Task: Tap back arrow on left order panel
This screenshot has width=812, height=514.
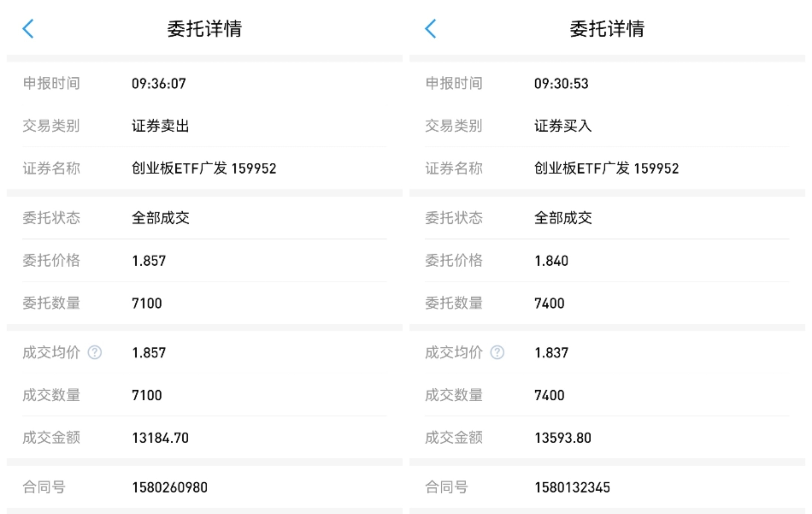Action: (28, 29)
